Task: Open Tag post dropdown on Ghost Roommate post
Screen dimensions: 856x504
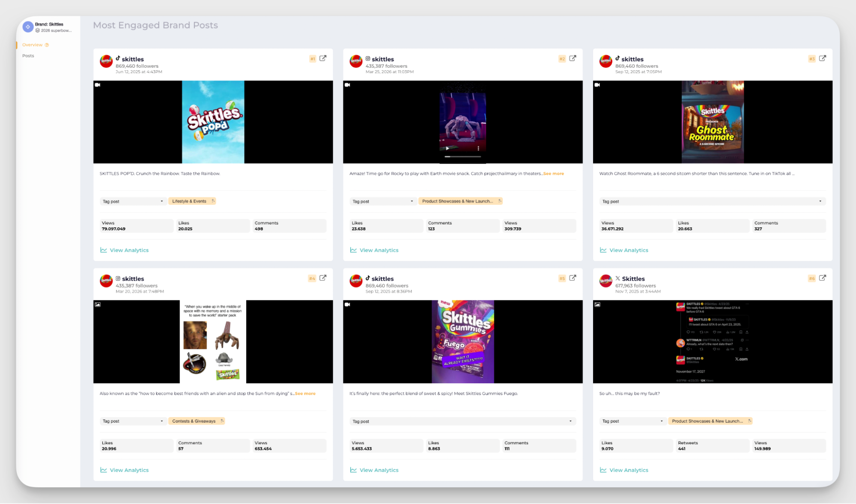Action: click(712, 201)
